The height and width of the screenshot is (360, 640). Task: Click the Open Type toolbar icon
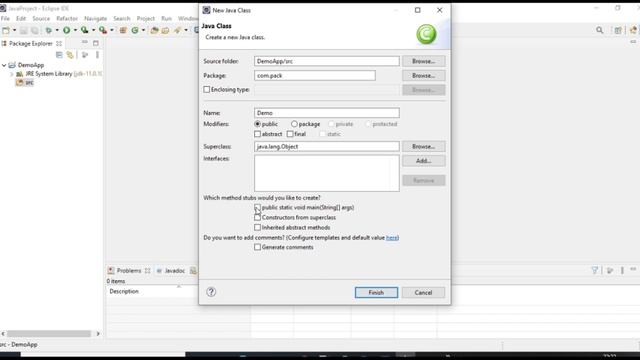tap(154, 30)
